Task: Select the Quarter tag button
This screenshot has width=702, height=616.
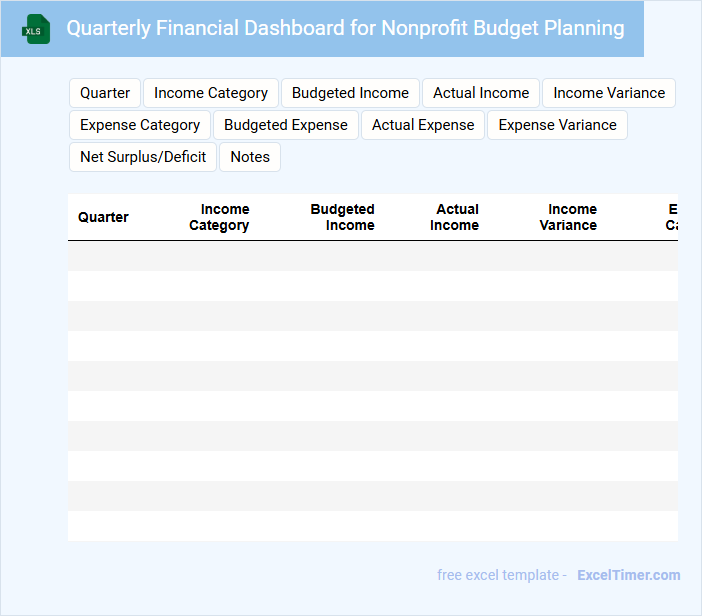Action: tap(105, 93)
